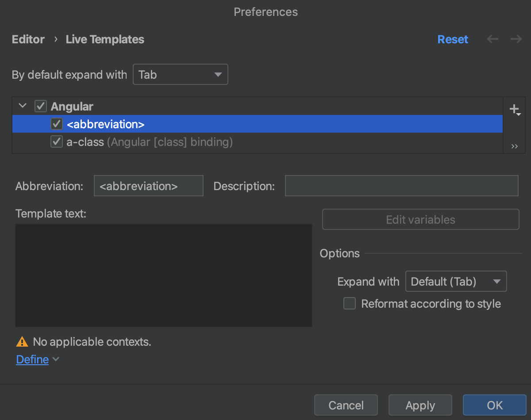Click into the Template text area
531x420 pixels.
click(164, 275)
